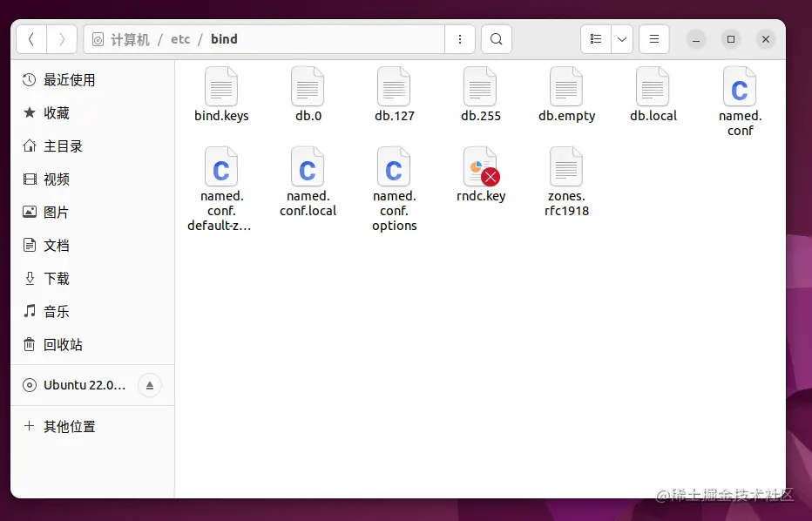The width and height of the screenshot is (812, 521).
Task: Go forward with the right arrow button
Action: (62, 39)
